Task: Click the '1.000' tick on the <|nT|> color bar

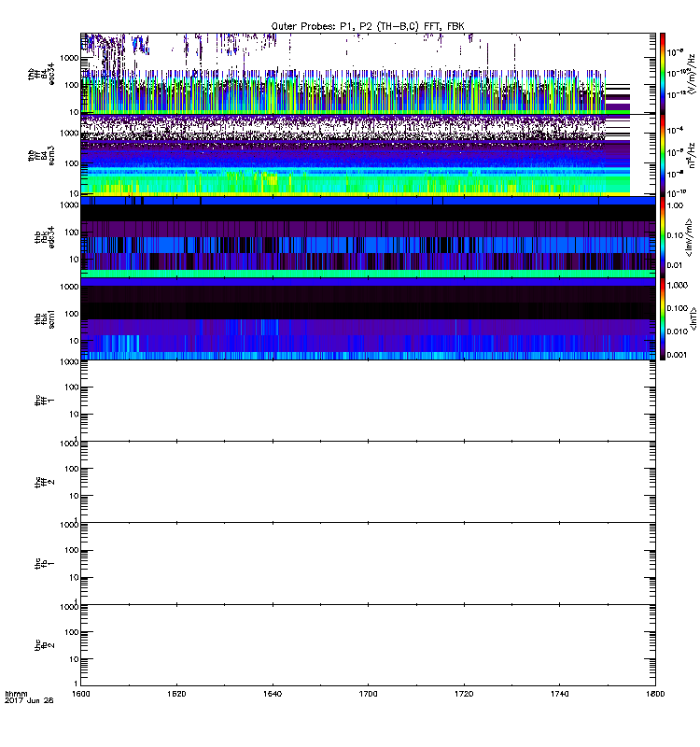Action: (x=678, y=285)
